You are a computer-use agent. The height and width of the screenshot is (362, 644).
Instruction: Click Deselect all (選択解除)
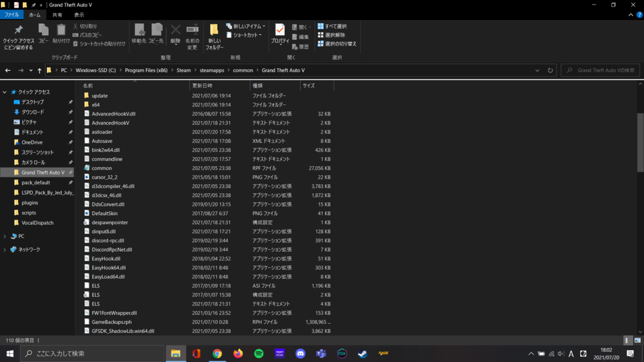click(332, 35)
